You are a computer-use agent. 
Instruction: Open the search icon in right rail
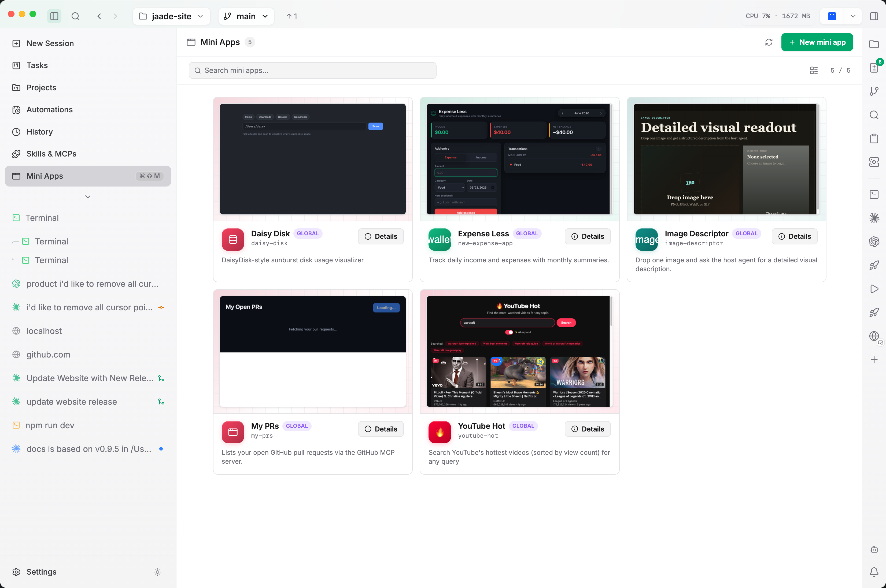874,115
